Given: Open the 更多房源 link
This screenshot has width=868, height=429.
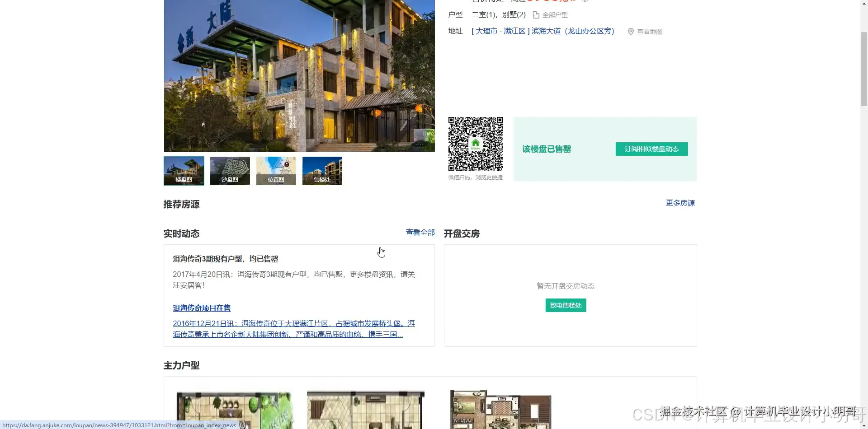Looking at the screenshot, I should (x=680, y=203).
